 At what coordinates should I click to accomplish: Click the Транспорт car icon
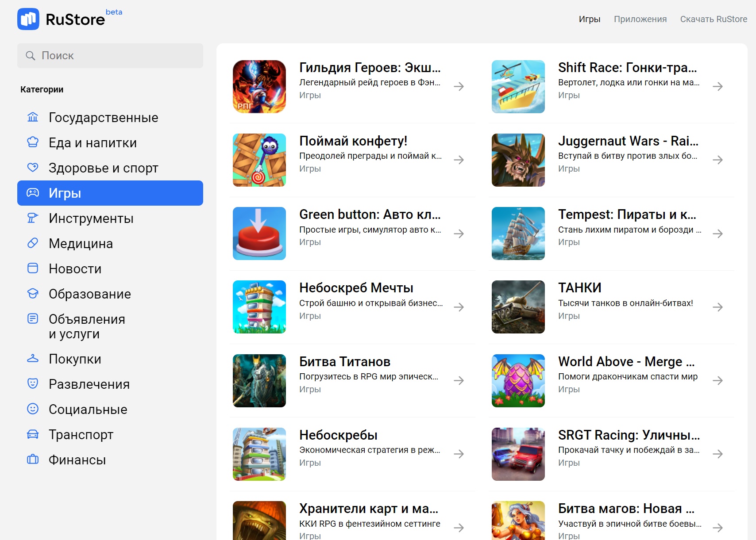tap(33, 434)
